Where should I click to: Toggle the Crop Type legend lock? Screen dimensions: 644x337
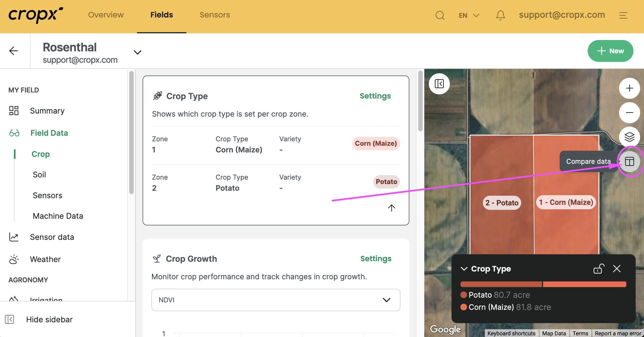coord(599,269)
